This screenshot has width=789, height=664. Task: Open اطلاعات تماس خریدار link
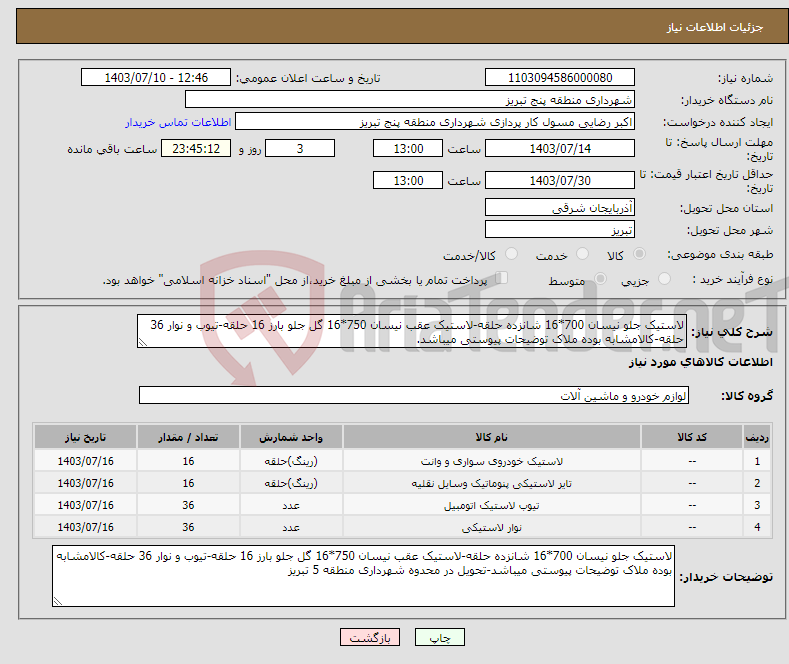tap(178, 122)
